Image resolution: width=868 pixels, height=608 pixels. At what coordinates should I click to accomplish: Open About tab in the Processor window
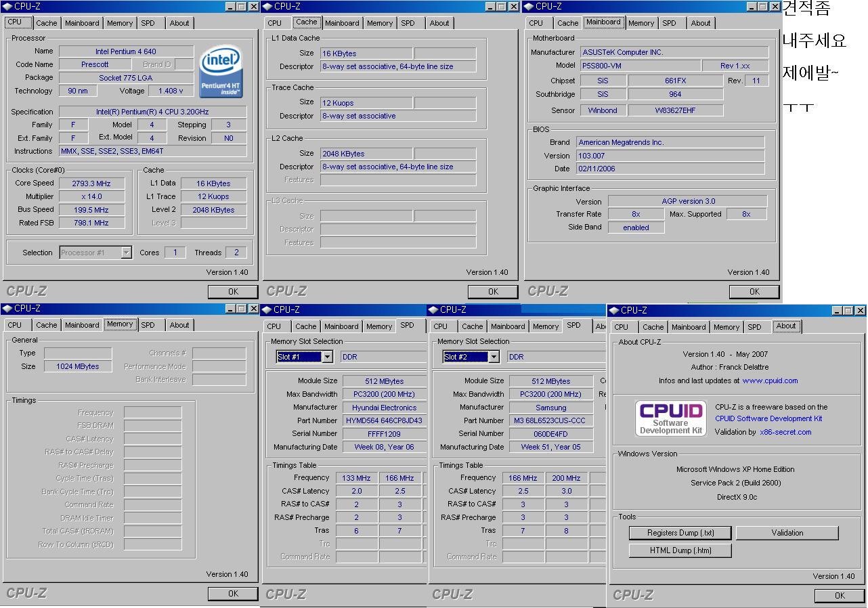179,23
